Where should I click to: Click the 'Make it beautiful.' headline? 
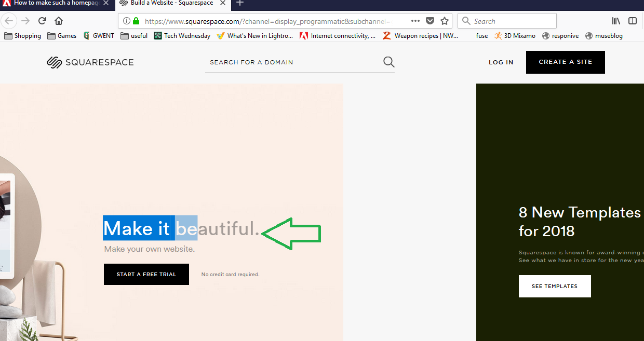click(x=182, y=229)
